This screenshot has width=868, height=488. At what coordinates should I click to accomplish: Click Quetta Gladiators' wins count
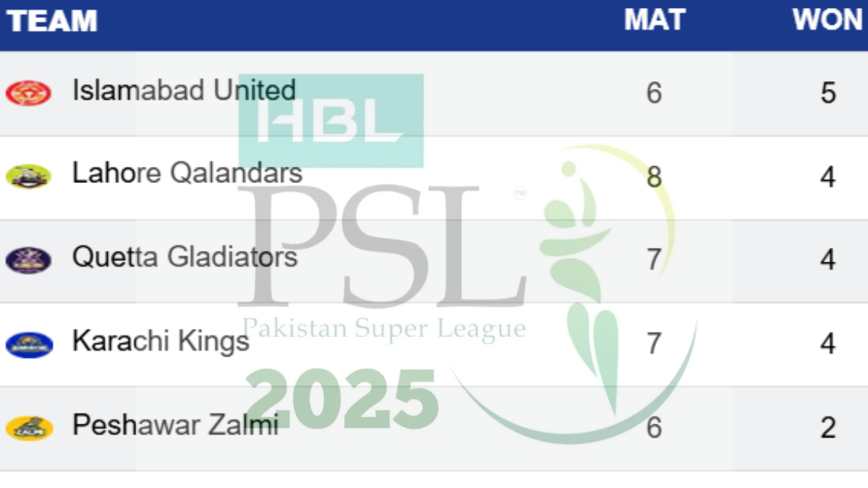(828, 260)
